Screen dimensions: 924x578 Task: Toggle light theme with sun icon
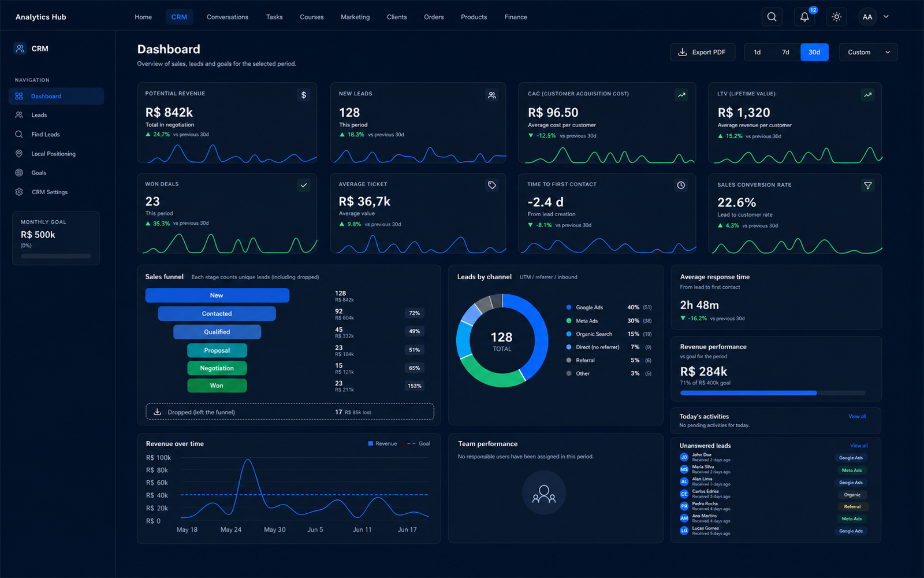click(836, 17)
